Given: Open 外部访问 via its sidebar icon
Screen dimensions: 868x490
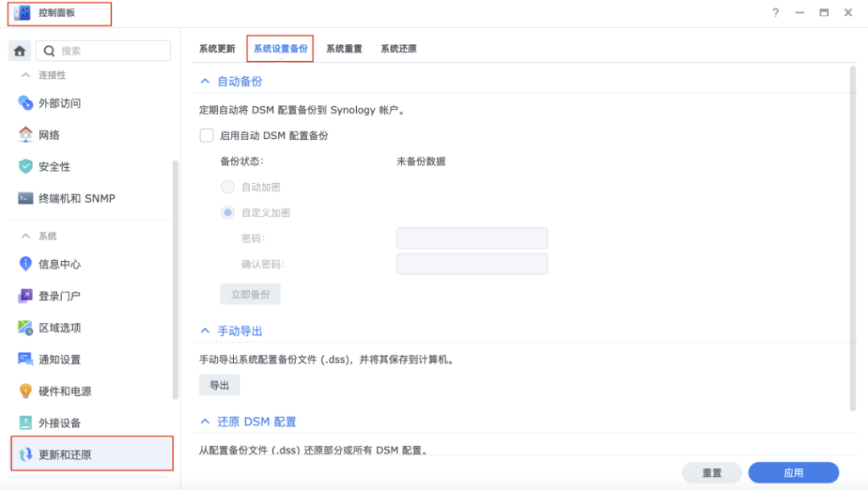Looking at the screenshot, I should coord(25,103).
